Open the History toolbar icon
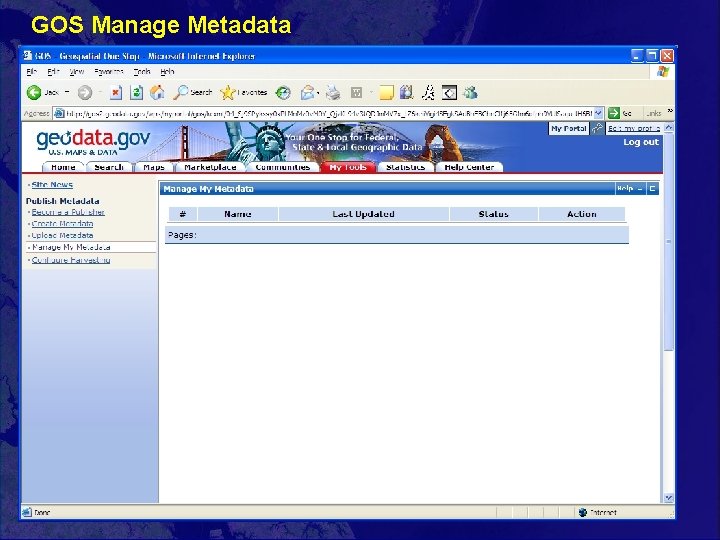The width and height of the screenshot is (720, 540). click(x=283, y=93)
